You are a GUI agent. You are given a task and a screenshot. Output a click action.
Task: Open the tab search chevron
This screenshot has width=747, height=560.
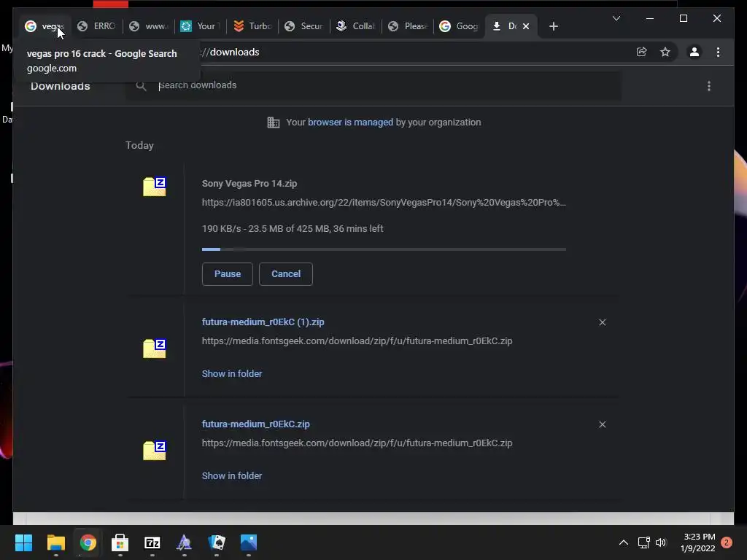click(x=616, y=18)
